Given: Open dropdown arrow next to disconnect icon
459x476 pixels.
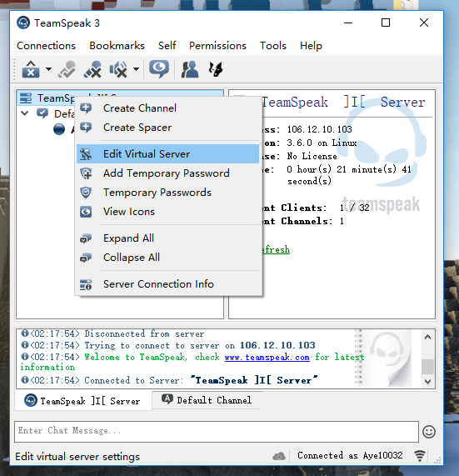Looking at the screenshot, I should tap(48, 69).
